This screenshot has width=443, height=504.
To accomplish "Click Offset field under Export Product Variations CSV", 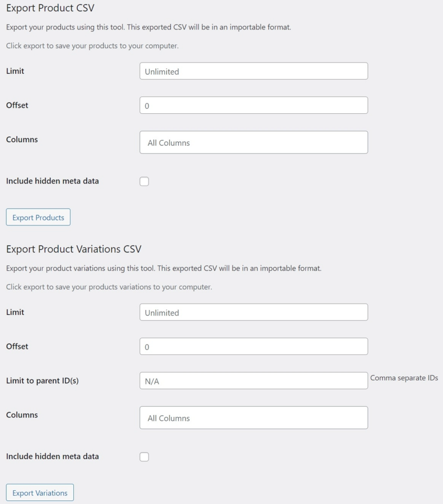I will coord(253,346).
